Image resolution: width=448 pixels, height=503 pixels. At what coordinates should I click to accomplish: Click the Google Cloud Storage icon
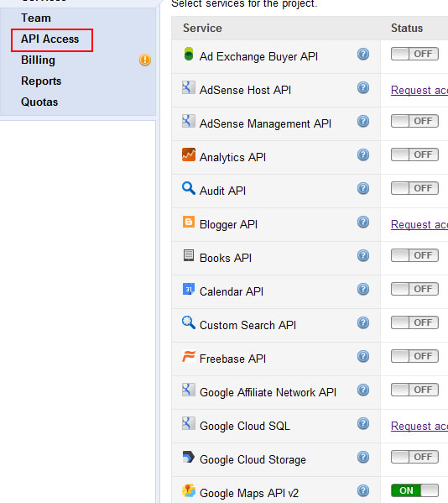pyautogui.click(x=189, y=457)
